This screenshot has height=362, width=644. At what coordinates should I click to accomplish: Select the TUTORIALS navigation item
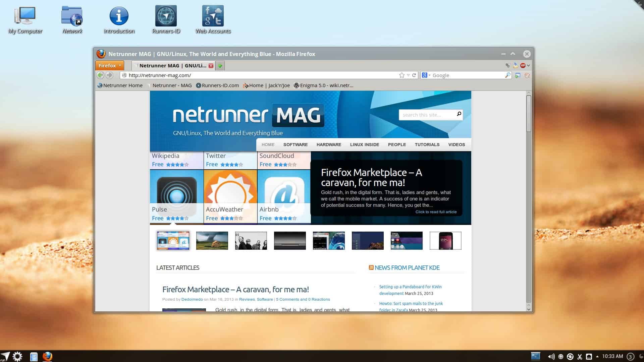427,145
